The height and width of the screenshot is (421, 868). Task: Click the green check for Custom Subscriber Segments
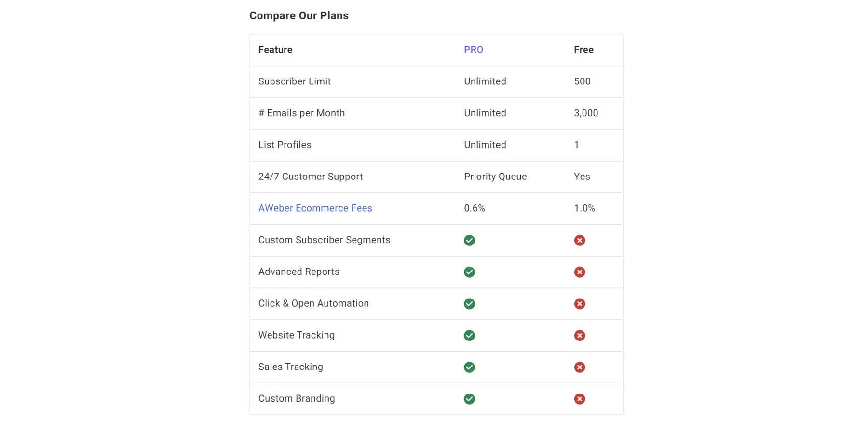click(x=469, y=240)
